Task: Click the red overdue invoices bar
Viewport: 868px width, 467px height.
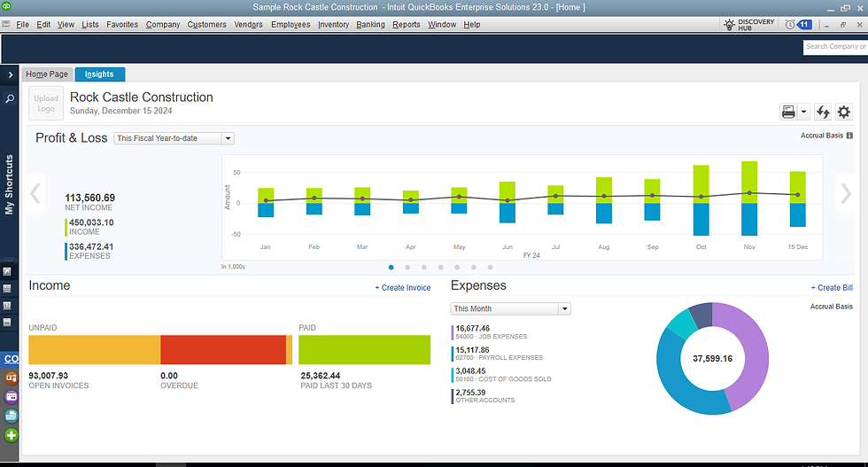Action: (x=223, y=349)
